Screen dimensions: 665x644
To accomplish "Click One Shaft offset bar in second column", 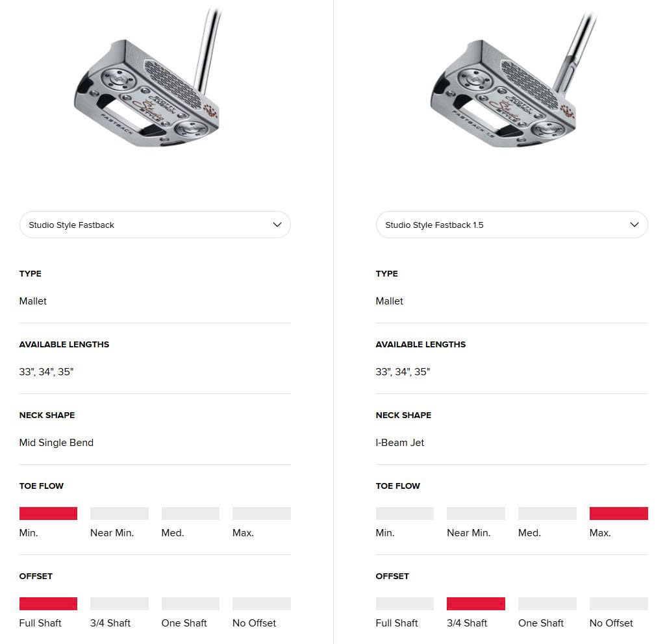I will pyautogui.click(x=547, y=604).
